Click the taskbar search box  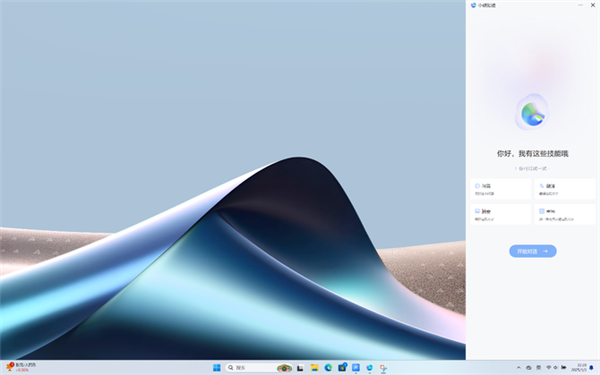pyautogui.click(x=259, y=368)
